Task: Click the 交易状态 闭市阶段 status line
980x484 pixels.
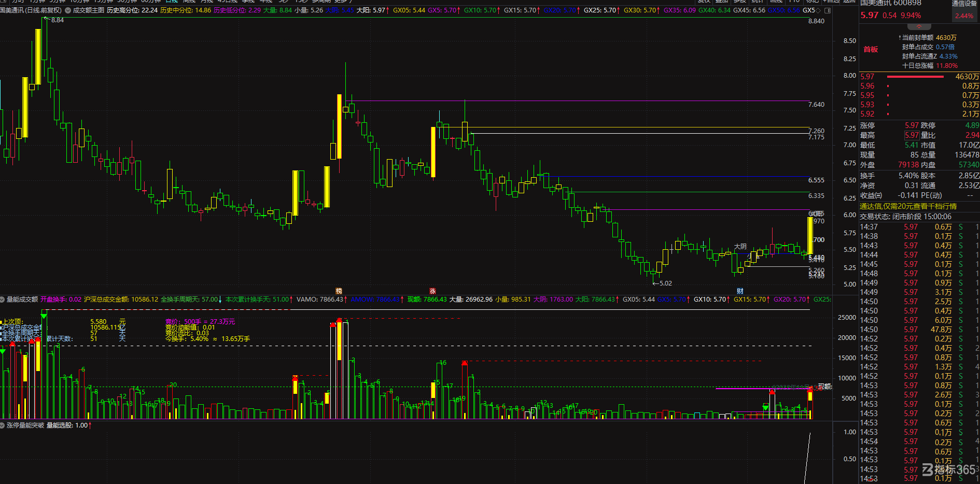Action: pyautogui.click(x=905, y=217)
